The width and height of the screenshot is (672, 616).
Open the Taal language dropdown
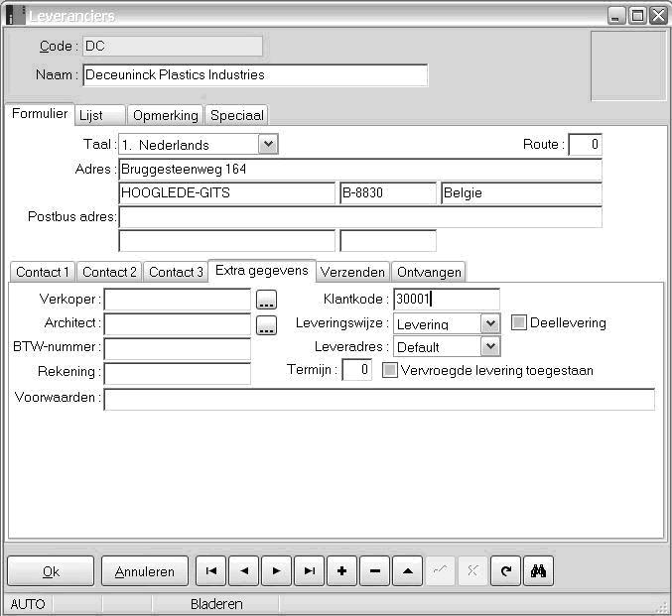(268, 144)
